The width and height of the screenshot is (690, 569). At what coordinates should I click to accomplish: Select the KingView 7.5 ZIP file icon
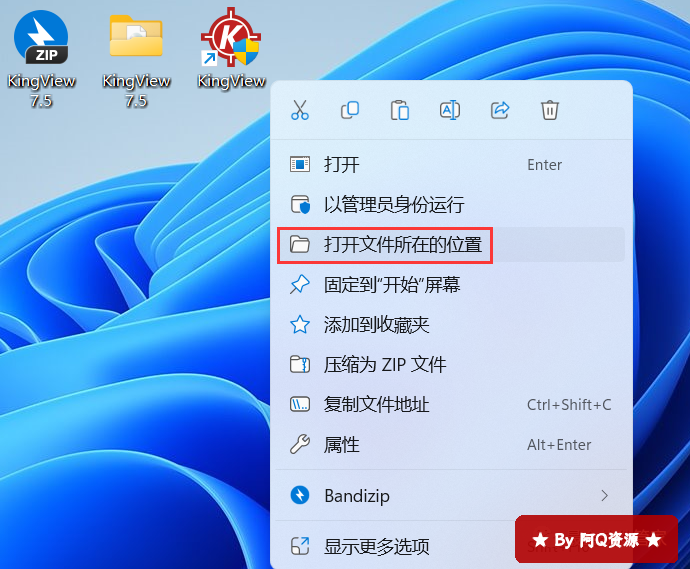pyautogui.click(x=41, y=59)
